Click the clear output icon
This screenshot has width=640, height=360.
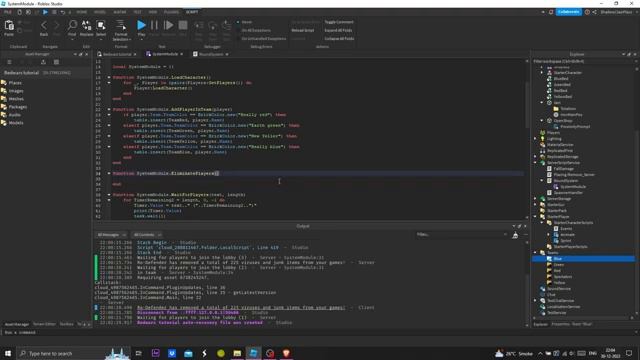(515, 235)
